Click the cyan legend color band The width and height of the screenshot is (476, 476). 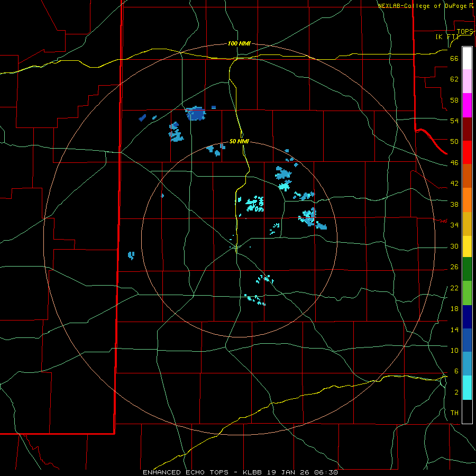click(467, 388)
